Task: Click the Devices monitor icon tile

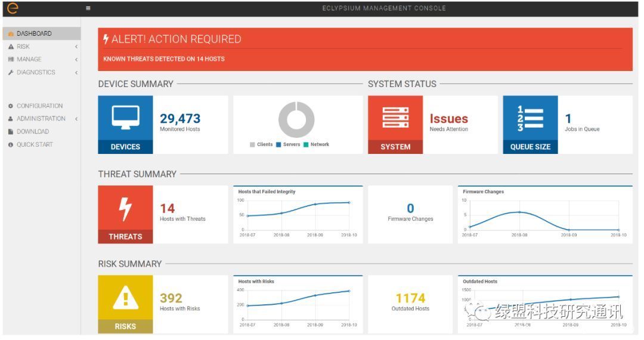Action: pyautogui.click(x=125, y=125)
